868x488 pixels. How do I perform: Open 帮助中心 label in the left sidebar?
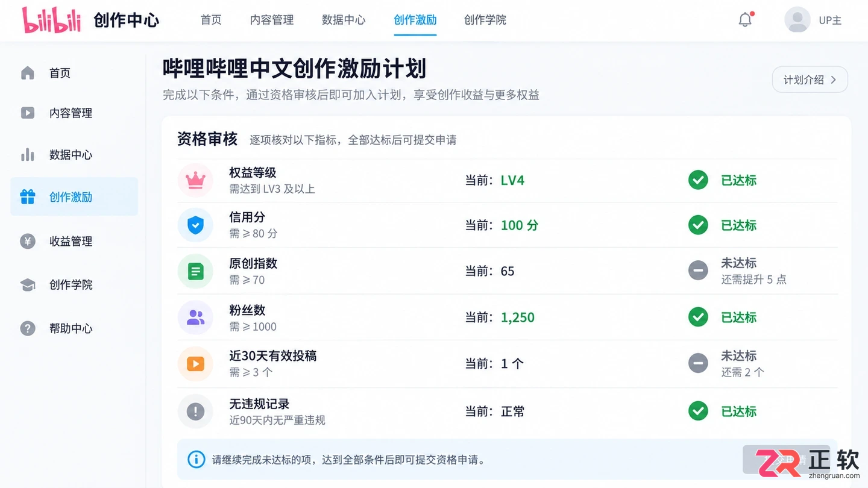click(x=71, y=328)
